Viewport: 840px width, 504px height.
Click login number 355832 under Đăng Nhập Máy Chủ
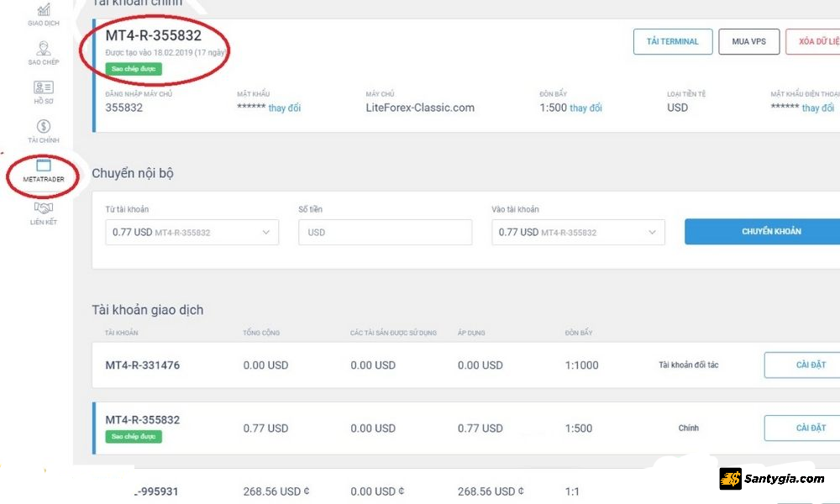click(x=123, y=108)
